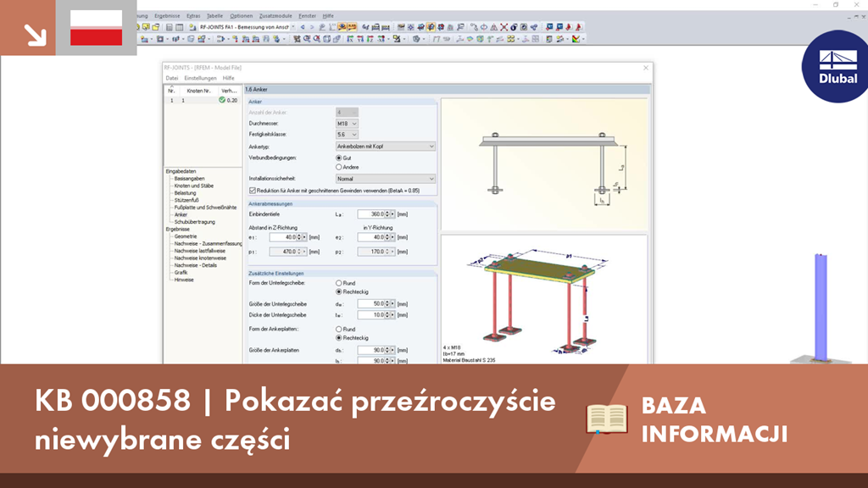Open the Extras menu
This screenshot has height=488, width=868.
point(193,16)
